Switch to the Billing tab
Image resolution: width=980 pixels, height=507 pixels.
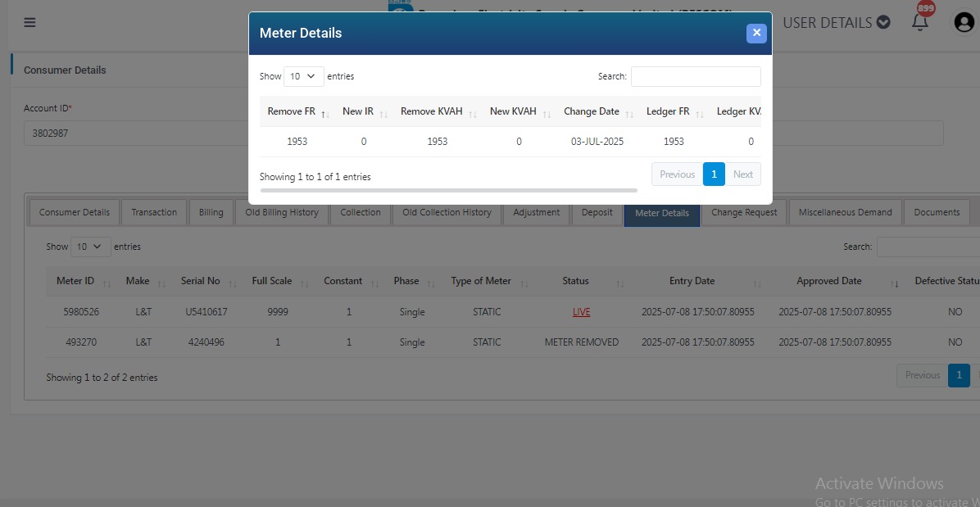tap(211, 212)
